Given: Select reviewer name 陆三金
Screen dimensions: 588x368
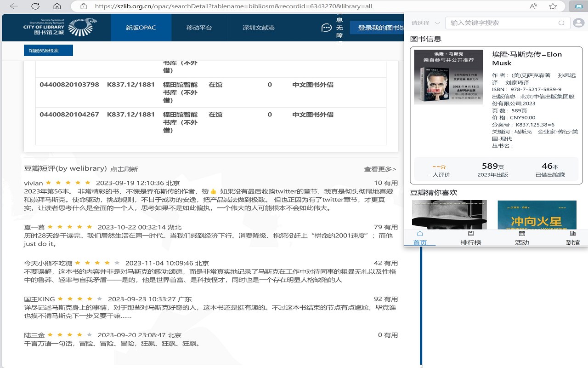Looking at the screenshot, I should click(34, 335).
